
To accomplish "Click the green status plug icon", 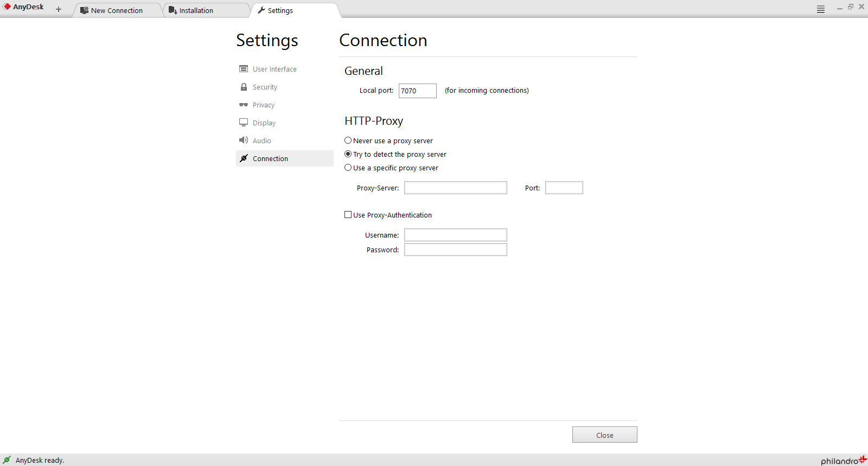I will (x=7, y=459).
